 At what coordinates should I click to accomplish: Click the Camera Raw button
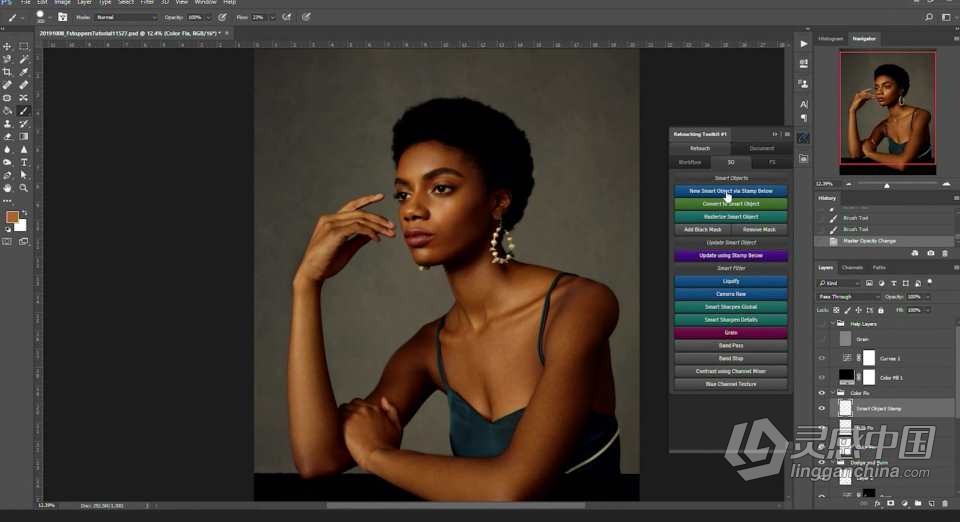pyautogui.click(x=731, y=294)
